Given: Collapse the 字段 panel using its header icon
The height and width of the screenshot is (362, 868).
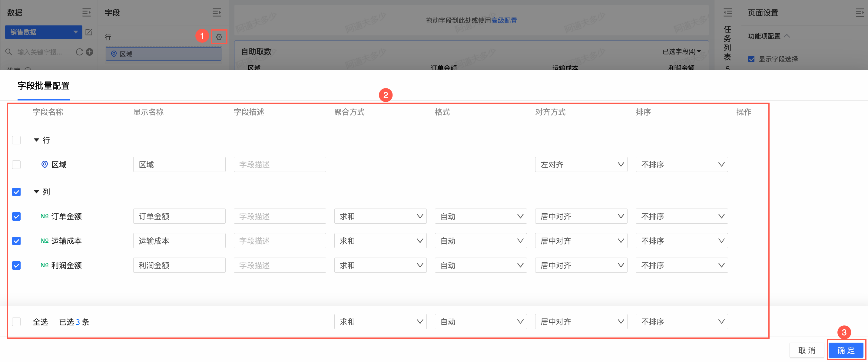Looking at the screenshot, I should [217, 13].
